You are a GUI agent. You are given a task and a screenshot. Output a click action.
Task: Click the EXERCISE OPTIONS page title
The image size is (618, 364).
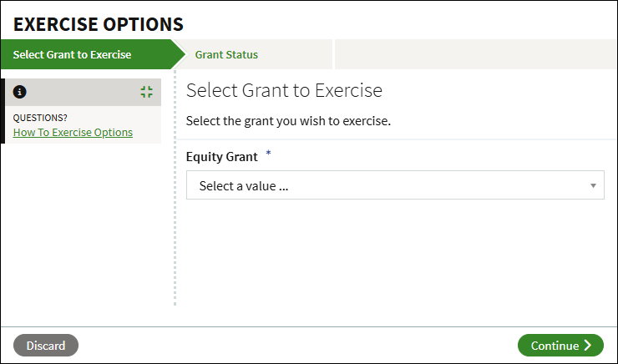pyautogui.click(x=99, y=24)
